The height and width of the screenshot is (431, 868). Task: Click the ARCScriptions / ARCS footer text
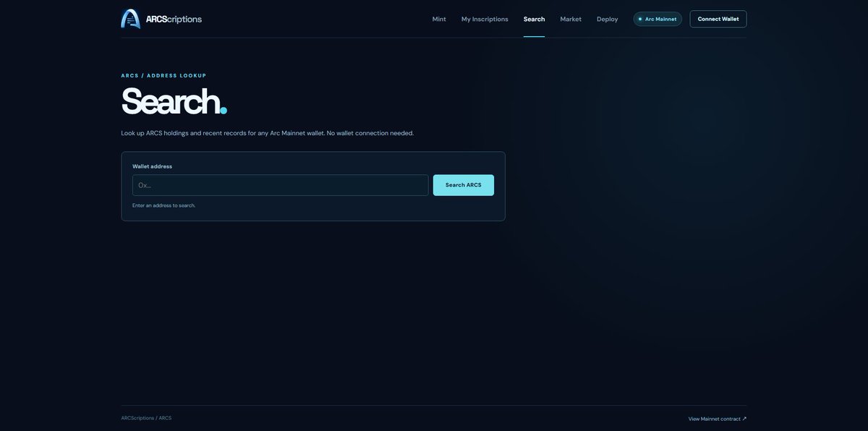pos(146,418)
